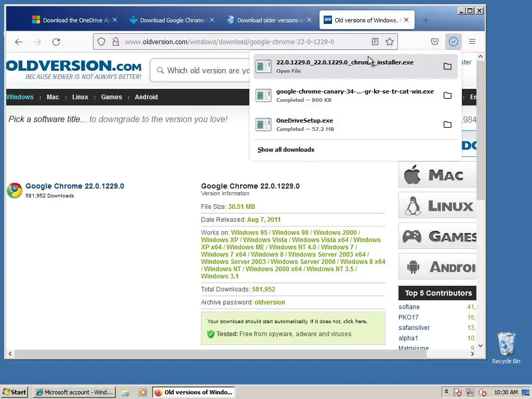Click the OldVersion.com logo
Screen dimensions: 532x399
[x=74, y=70]
